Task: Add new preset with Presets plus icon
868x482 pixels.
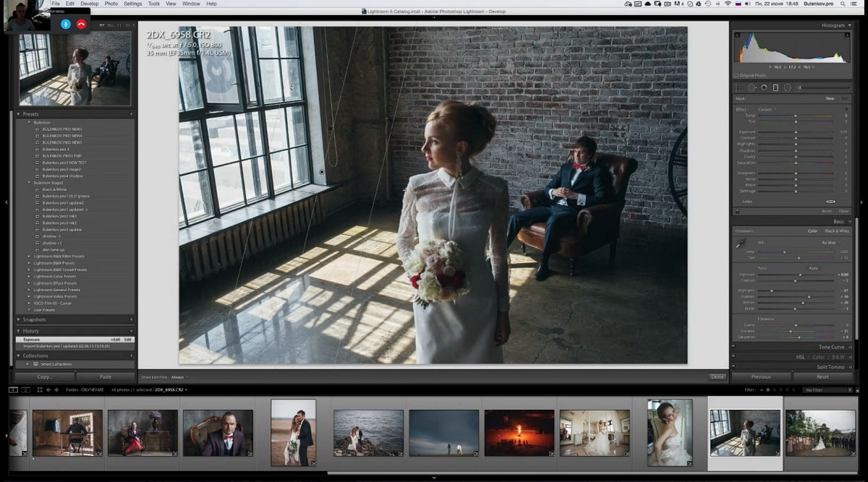Action: [x=131, y=114]
